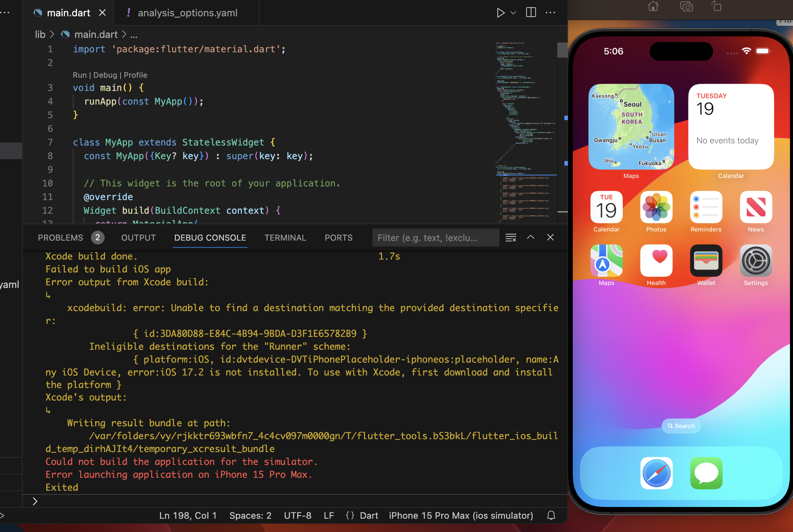The height and width of the screenshot is (532, 793).
Task: Open notifications bell in status bar
Action: (551, 515)
